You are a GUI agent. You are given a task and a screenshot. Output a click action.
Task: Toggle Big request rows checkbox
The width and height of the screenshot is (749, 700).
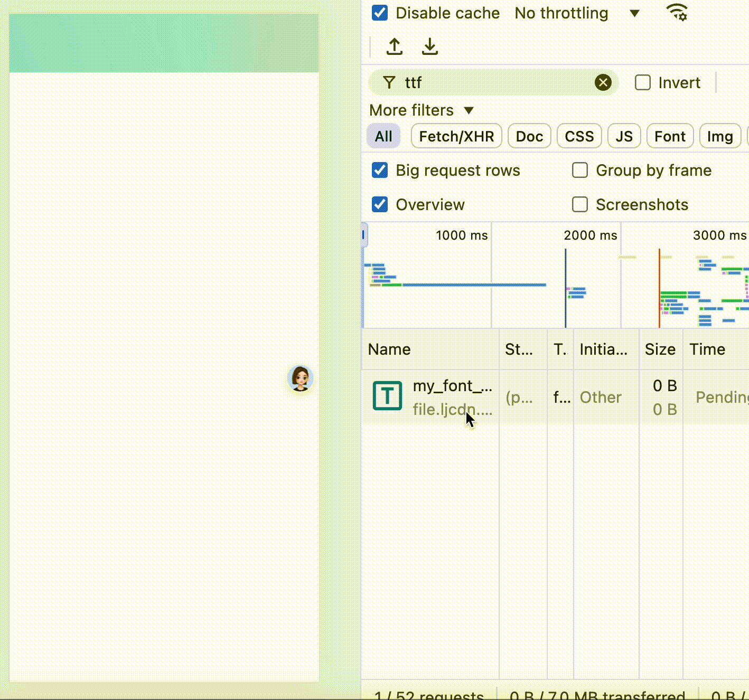click(380, 170)
